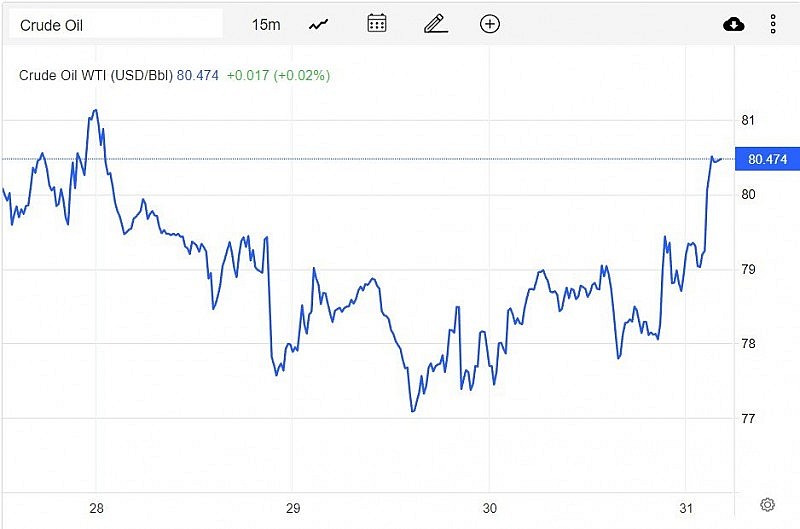This screenshot has width=800, height=529.
Task: Click the 80.474 current price tag
Action: pos(767,159)
